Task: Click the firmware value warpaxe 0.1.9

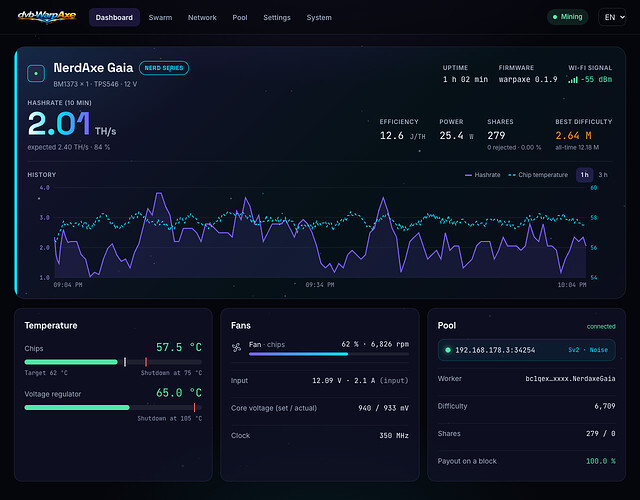Action: click(528, 80)
